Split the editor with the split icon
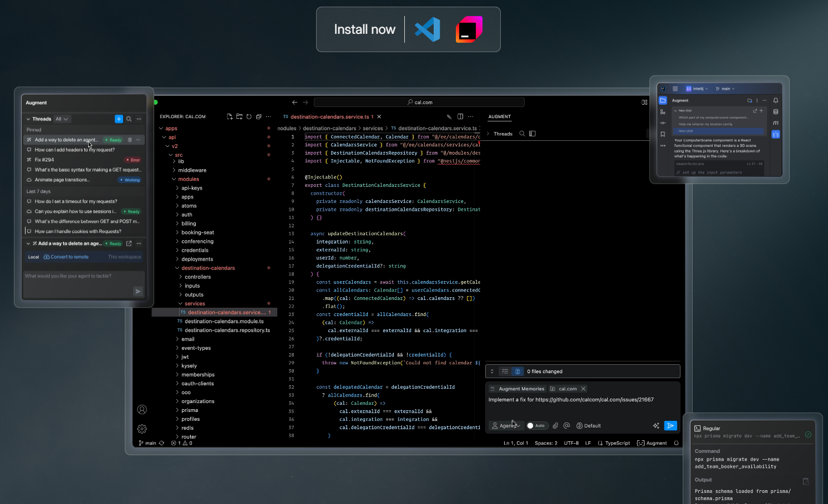This screenshot has height=504, width=828. [460, 116]
